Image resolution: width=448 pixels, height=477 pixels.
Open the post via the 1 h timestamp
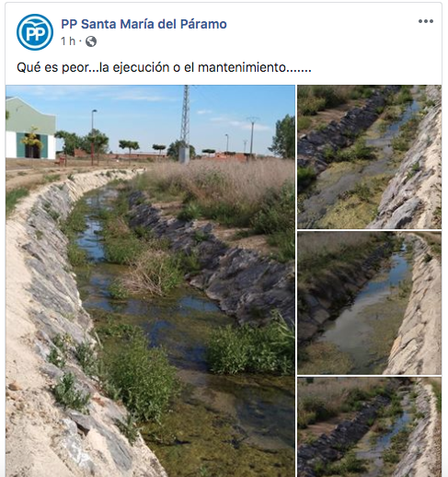(68, 41)
